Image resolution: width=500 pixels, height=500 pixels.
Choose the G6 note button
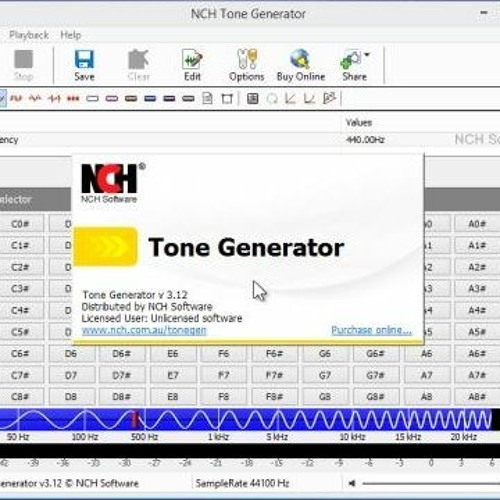[x=325, y=354]
